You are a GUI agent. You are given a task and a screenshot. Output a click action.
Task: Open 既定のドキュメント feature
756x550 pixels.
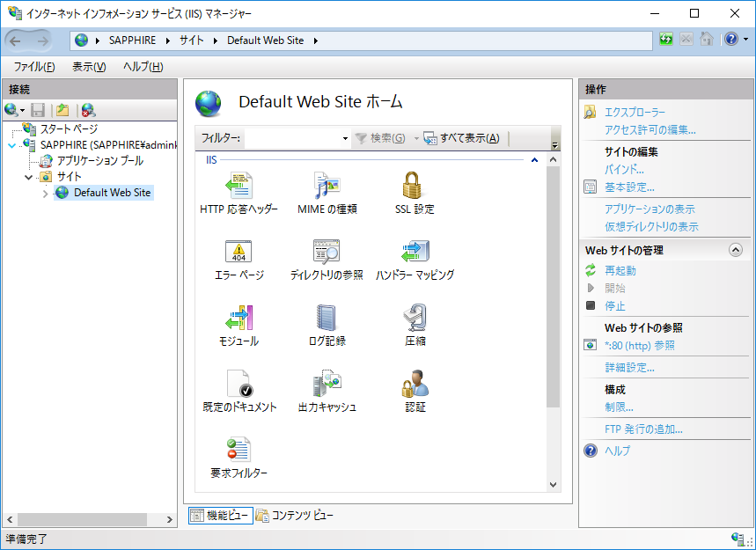tap(239, 392)
